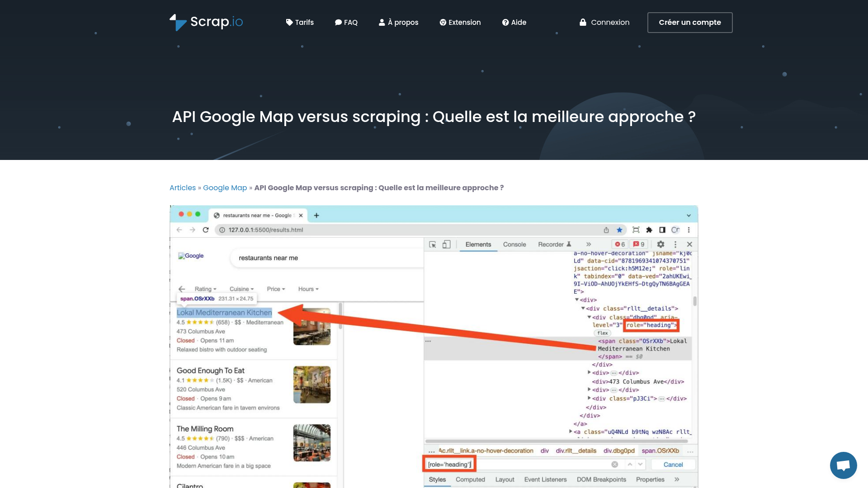Viewport: 868px width, 488px height.
Task: Click the Connexion login link
Action: [x=604, y=22]
